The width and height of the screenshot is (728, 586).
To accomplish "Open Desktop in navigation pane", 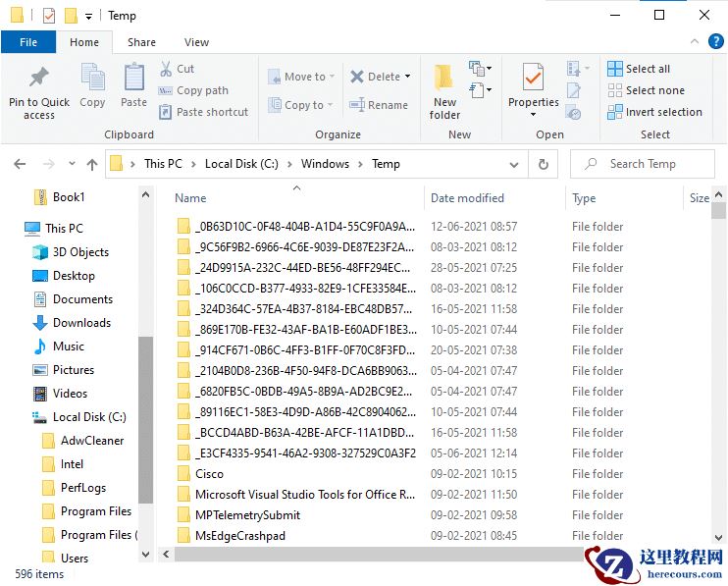I will point(64,276).
